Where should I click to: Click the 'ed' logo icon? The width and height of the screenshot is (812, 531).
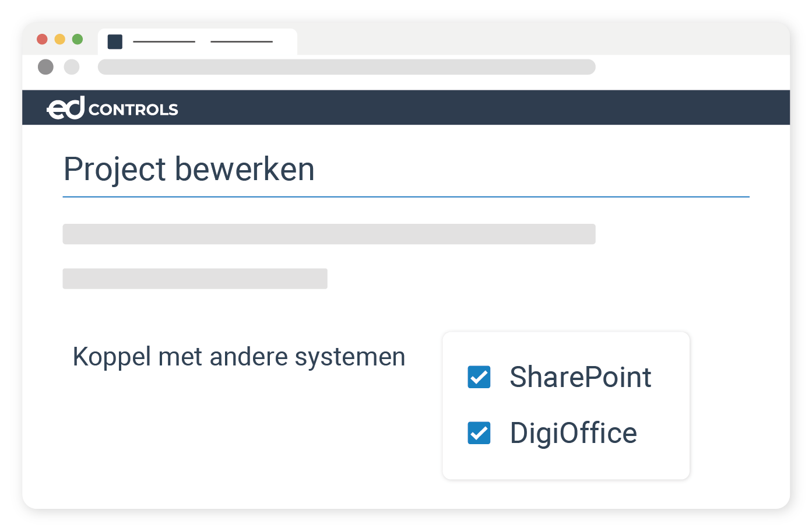[x=66, y=108]
